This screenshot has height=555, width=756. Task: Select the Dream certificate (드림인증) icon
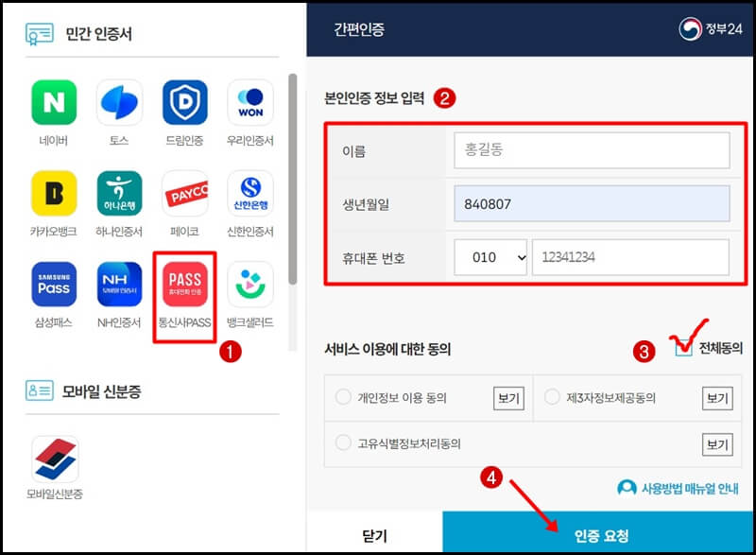tap(184, 102)
